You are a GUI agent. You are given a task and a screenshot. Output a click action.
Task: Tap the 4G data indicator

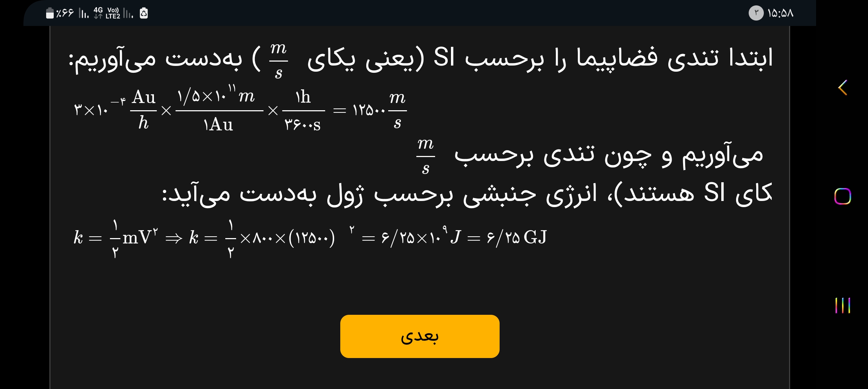click(98, 13)
